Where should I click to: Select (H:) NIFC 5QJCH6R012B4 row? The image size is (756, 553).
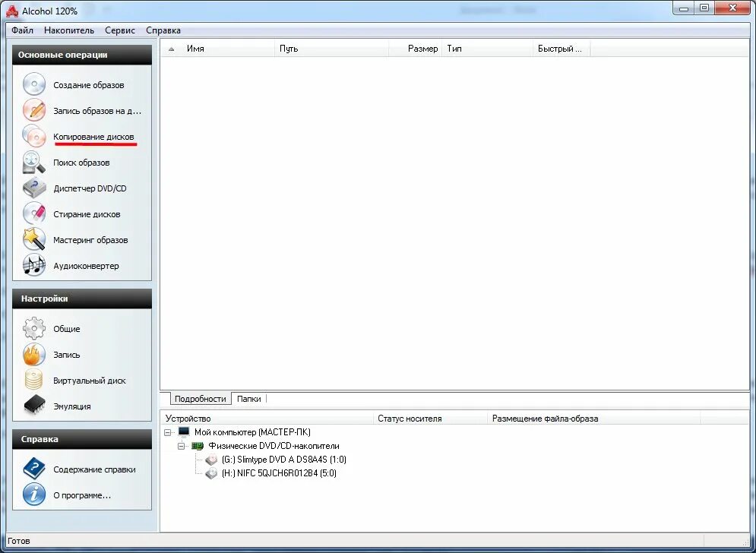[x=279, y=473]
